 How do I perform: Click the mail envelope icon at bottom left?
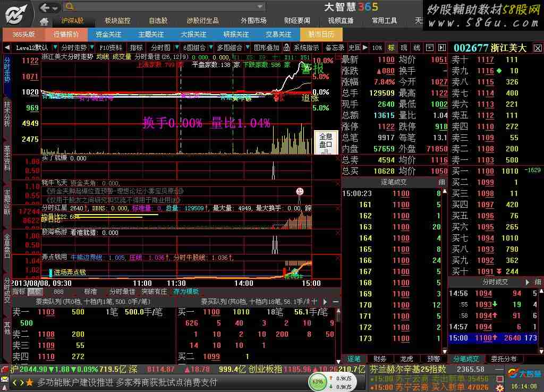pos(4,379)
